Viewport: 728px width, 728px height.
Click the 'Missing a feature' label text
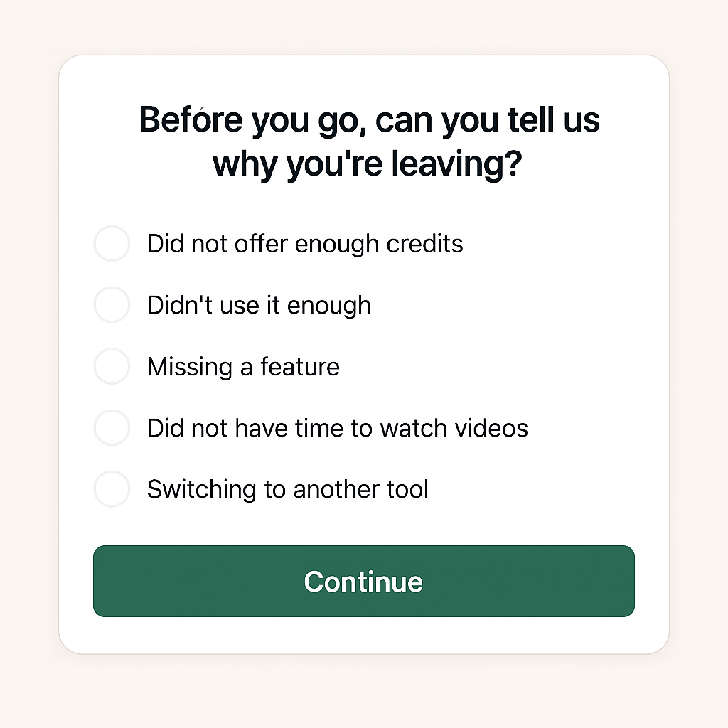pos(243,367)
